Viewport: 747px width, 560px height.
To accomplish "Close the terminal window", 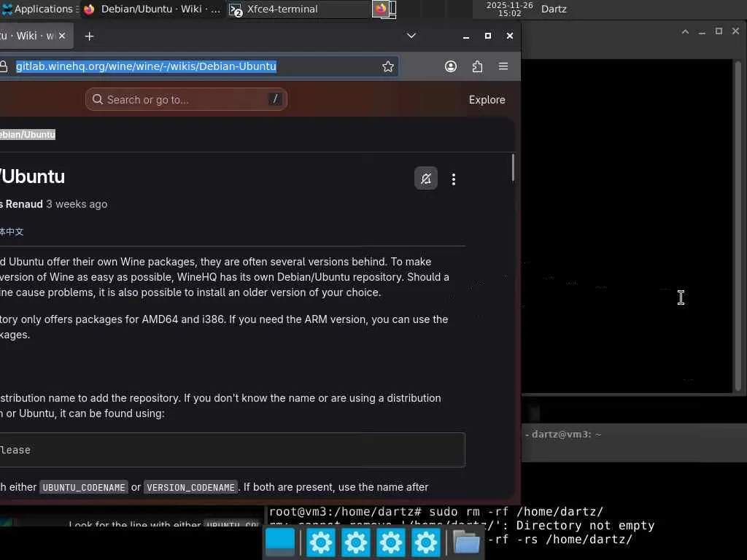I will tap(735, 31).
